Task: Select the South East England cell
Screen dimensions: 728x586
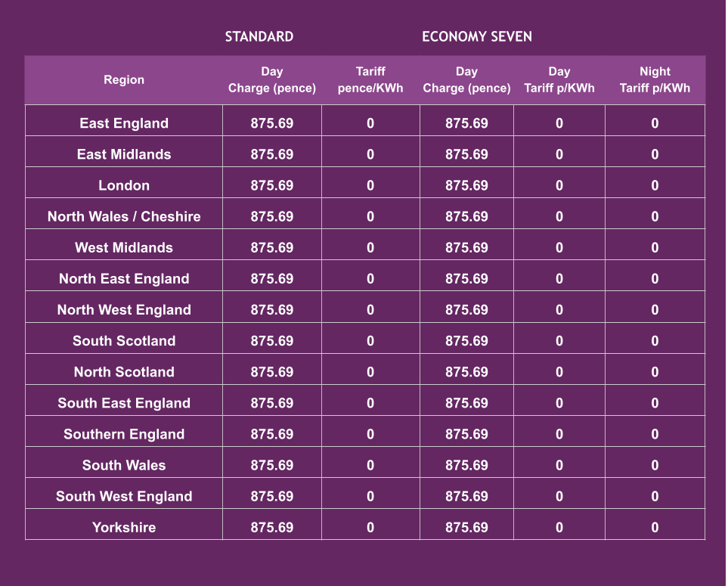Action: coord(124,403)
